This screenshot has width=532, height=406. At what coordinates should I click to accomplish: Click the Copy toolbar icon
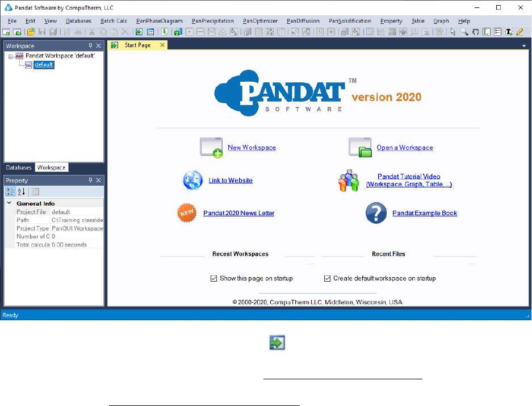coord(103,32)
